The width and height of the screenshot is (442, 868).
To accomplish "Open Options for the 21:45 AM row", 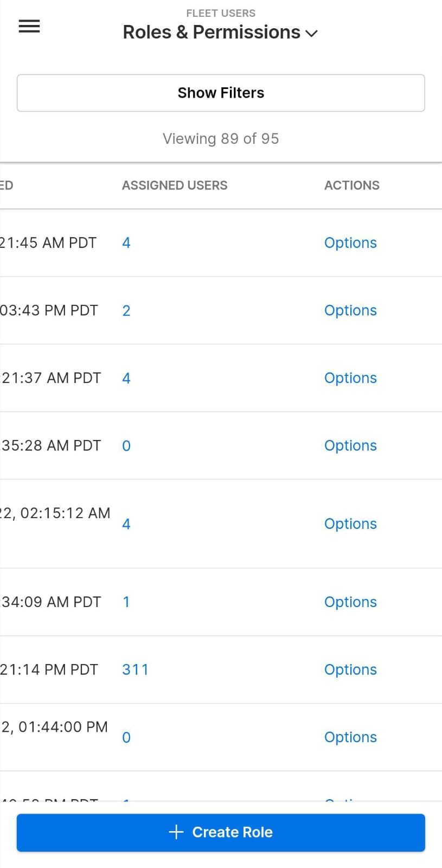I will pos(350,242).
